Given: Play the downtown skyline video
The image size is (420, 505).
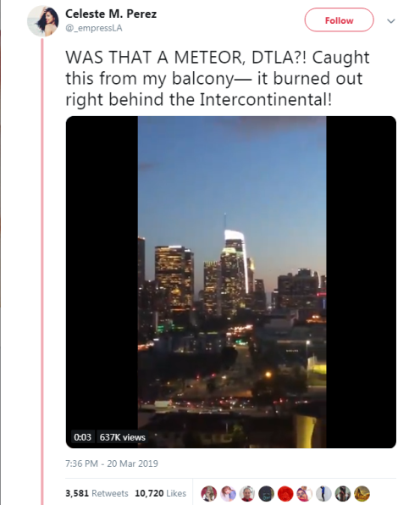Looking at the screenshot, I should (x=231, y=282).
